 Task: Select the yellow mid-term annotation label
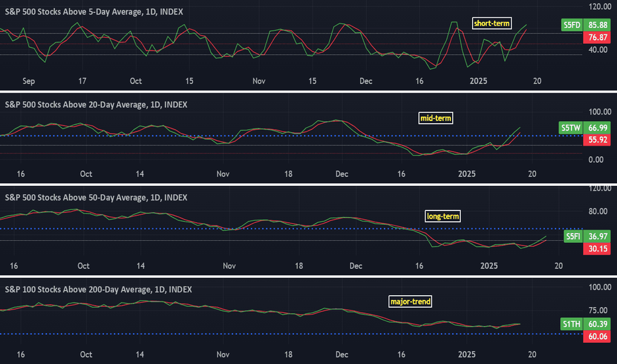[436, 118]
